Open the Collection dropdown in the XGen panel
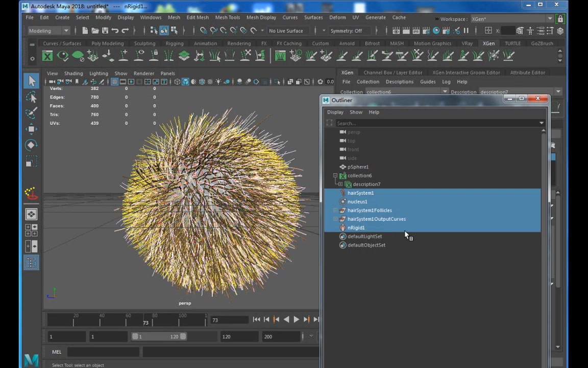Screen dimensions: 588x368 point(445,92)
